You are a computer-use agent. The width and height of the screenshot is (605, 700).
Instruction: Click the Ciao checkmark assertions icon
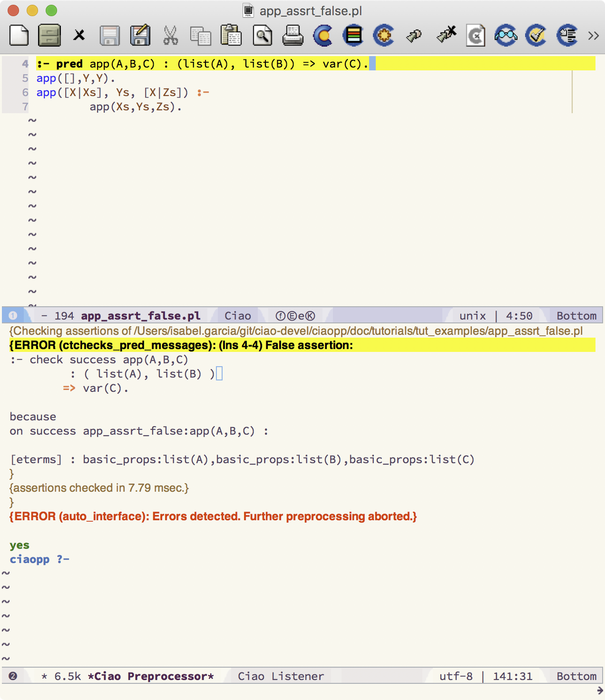pyautogui.click(x=536, y=36)
